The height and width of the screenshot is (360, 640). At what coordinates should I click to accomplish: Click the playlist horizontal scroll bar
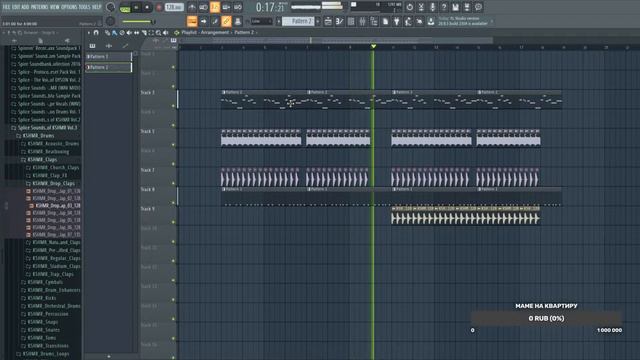coord(336,40)
